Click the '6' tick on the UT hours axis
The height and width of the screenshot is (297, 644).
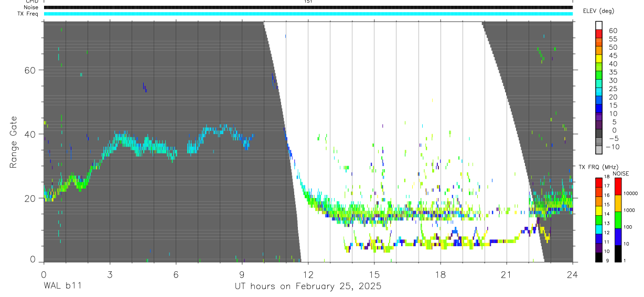click(x=176, y=274)
